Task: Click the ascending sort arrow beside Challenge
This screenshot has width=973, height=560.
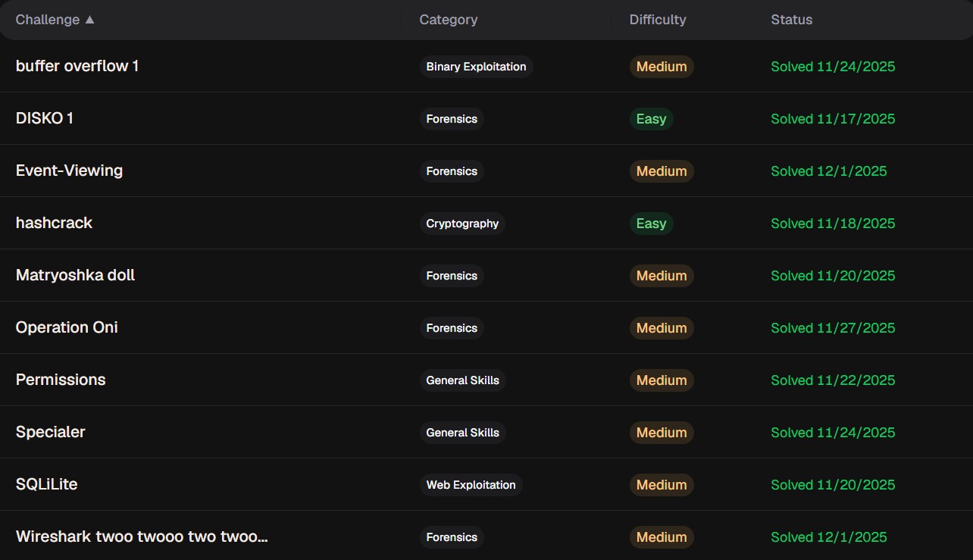Action: pyautogui.click(x=89, y=20)
